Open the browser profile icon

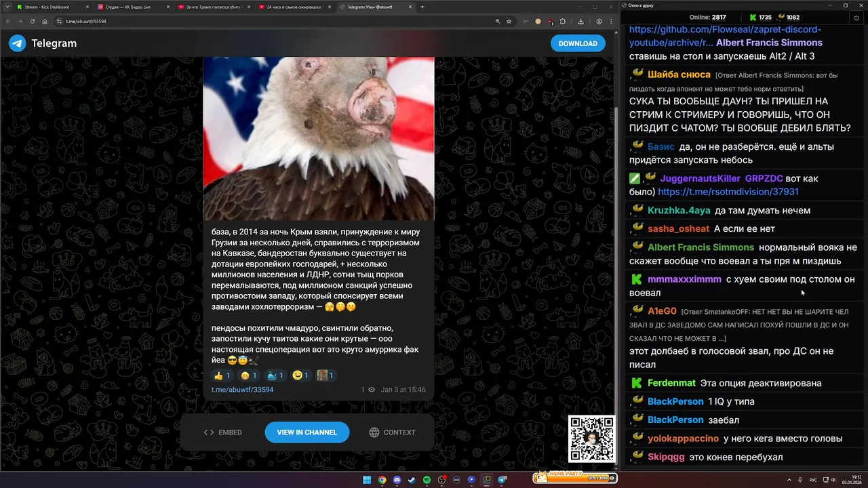[599, 21]
